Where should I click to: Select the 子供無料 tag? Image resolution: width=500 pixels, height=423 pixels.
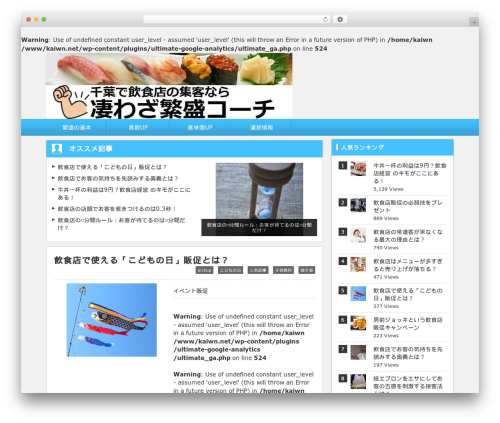(283, 270)
